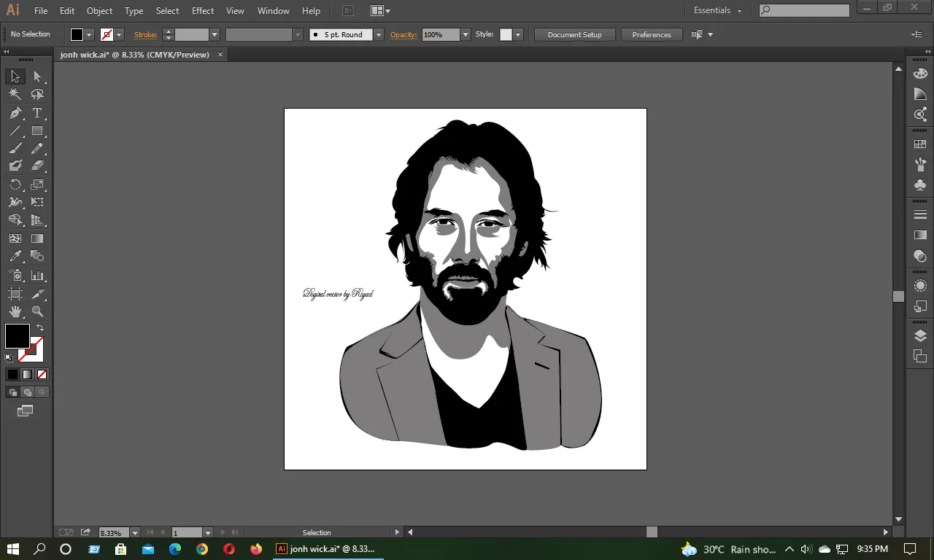
Task: Select the Mesh tool
Action: click(15, 238)
